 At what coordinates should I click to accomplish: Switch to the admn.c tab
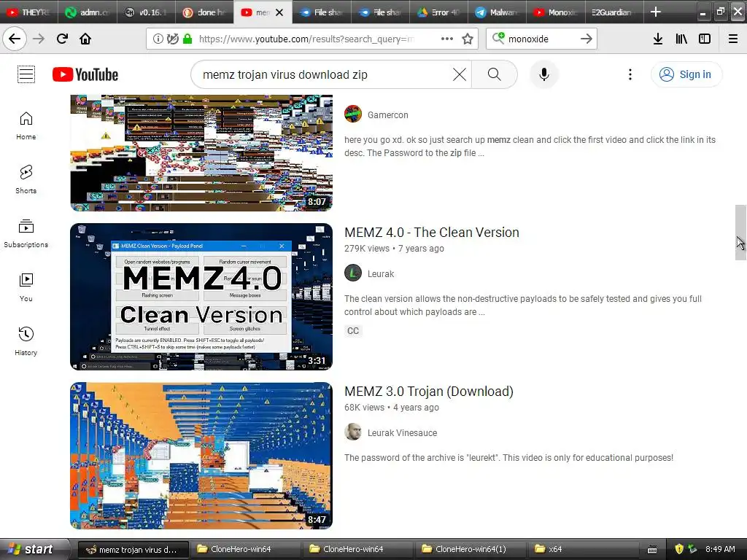pyautogui.click(x=88, y=12)
